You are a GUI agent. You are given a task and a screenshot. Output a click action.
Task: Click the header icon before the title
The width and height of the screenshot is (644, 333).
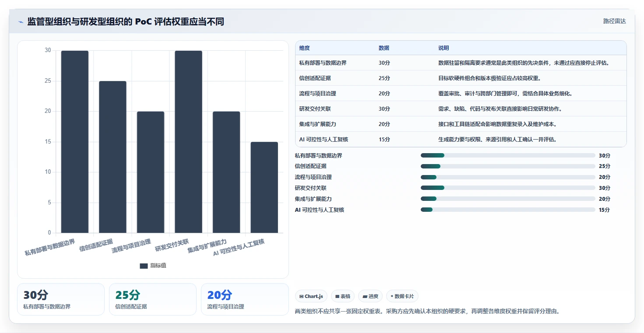(21, 21)
